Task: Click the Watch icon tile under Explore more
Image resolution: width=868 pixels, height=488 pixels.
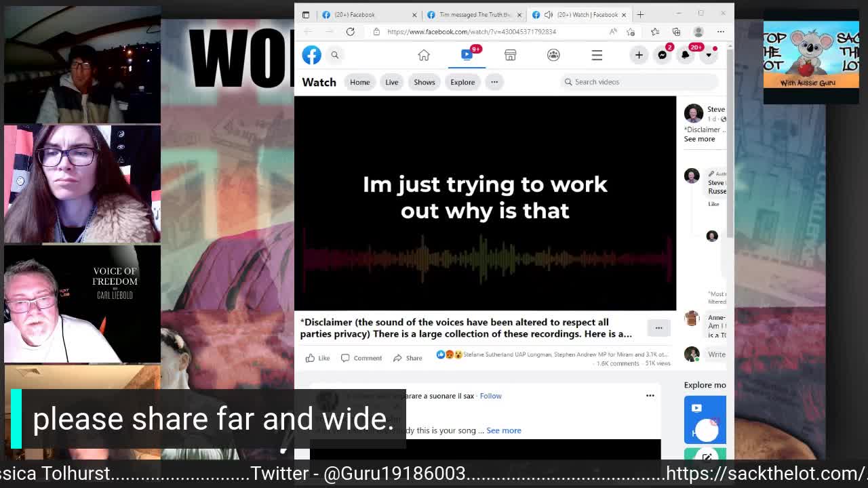Action: click(x=705, y=420)
